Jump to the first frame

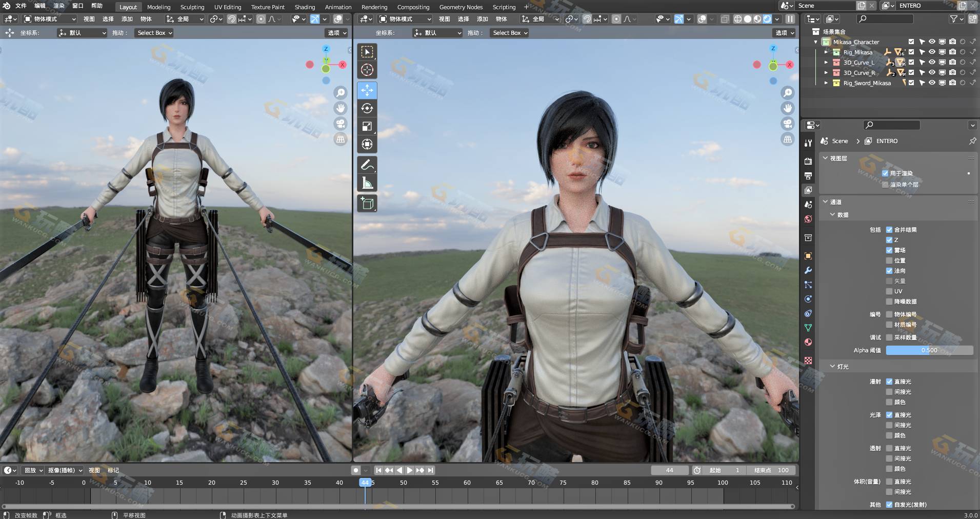click(378, 470)
